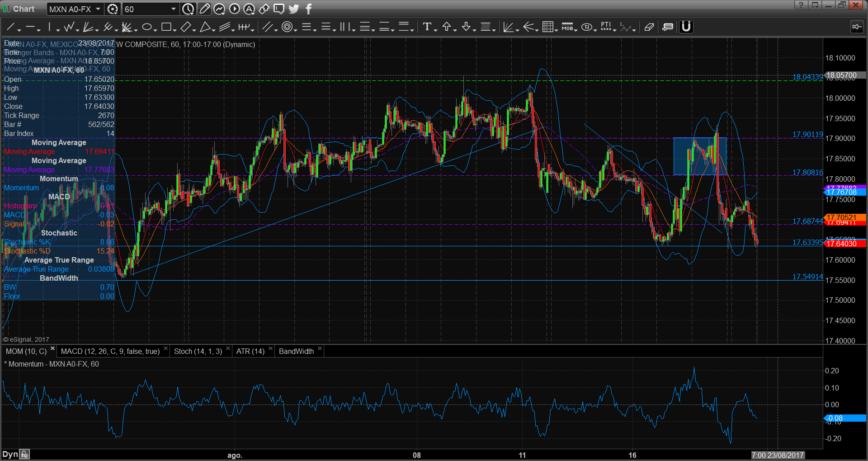
Task: Switch to the Stoch (14, 1, 3) tab
Action: 198,351
